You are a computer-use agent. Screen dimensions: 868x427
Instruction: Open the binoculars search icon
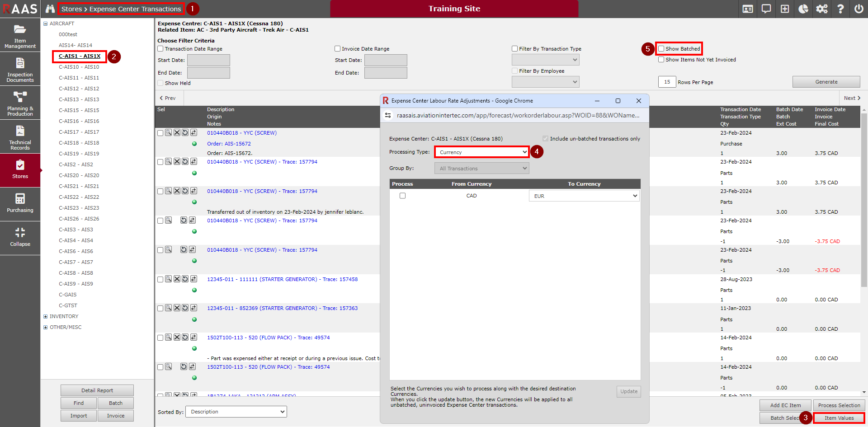[50, 9]
